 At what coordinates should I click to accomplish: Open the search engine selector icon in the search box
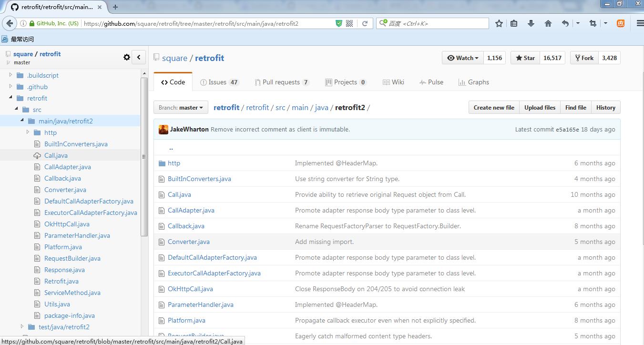(383, 23)
